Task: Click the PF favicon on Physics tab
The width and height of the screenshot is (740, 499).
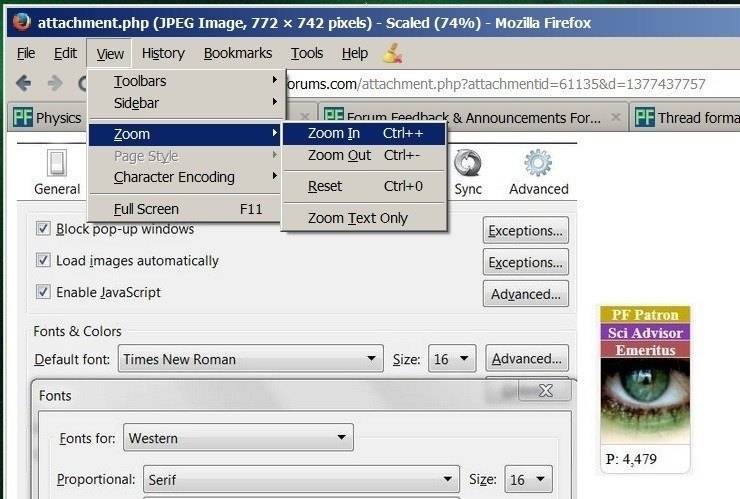Action: click(x=23, y=117)
